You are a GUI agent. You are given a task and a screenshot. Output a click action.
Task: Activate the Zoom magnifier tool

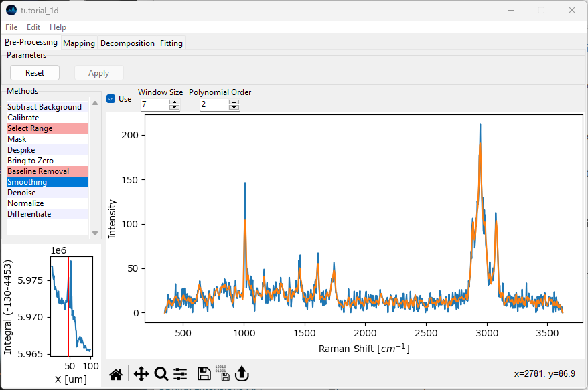coord(161,374)
